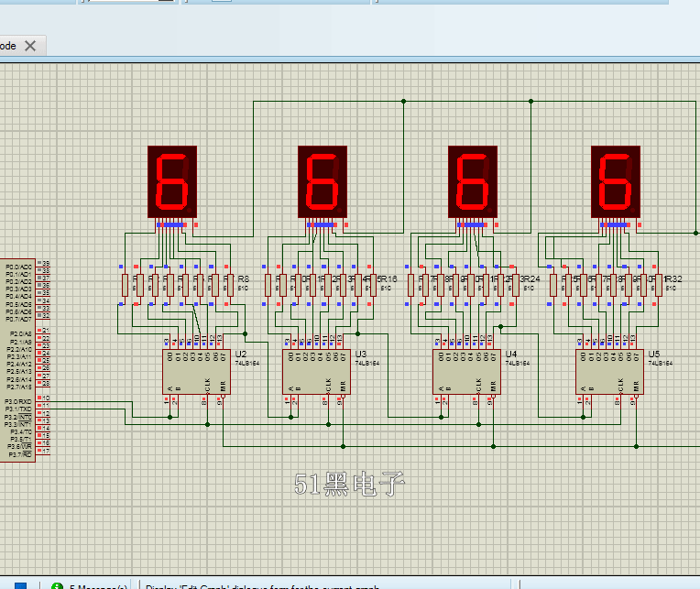This screenshot has height=589, width=700.
Task: Click the green messages icon in status bar
Action: coord(57,585)
